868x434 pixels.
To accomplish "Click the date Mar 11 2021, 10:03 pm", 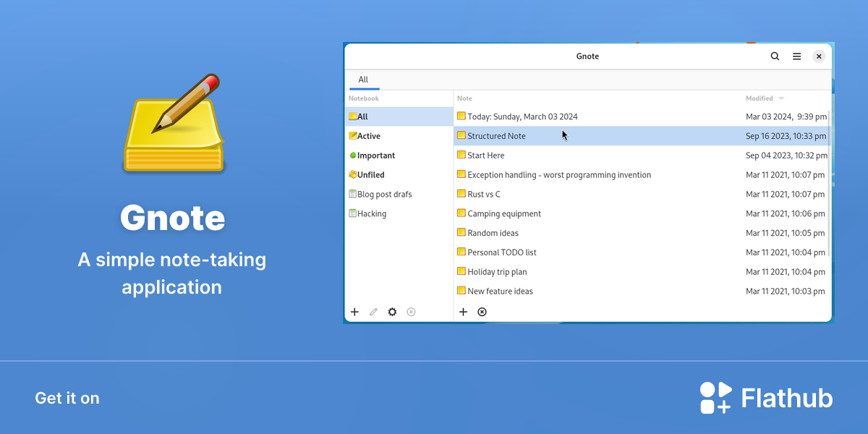I will click(786, 292).
